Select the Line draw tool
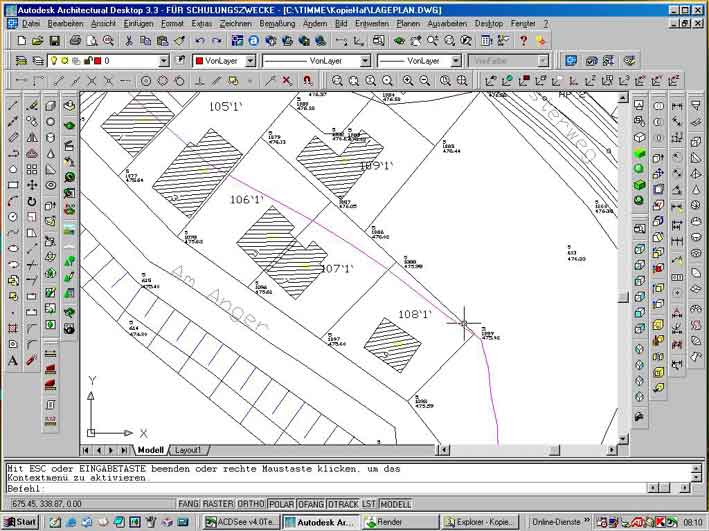This screenshot has width=709, height=531. coord(13,105)
